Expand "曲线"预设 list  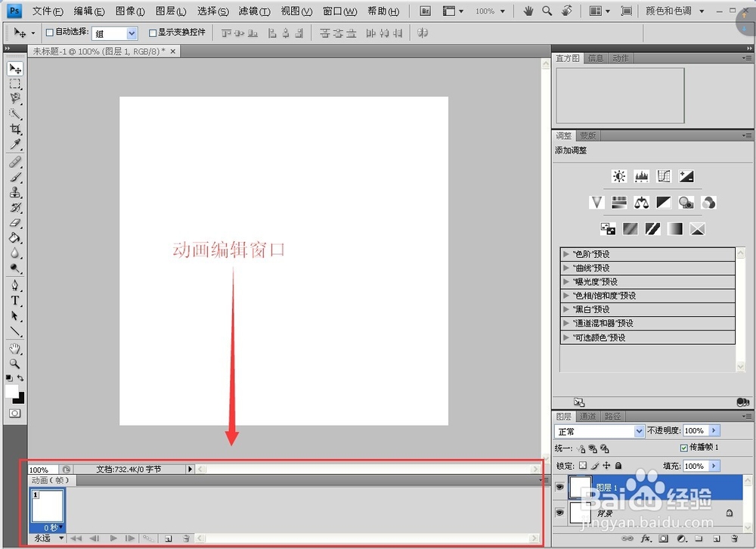[566, 268]
